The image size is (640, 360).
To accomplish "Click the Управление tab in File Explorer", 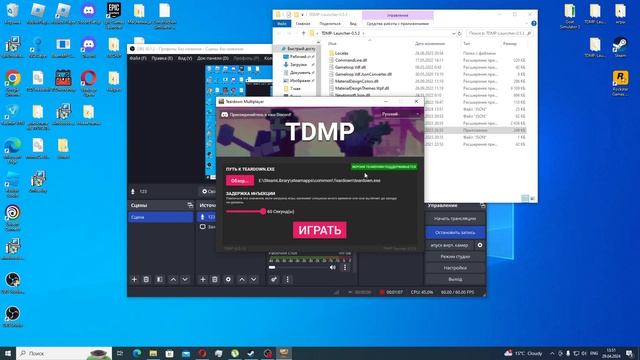I will pos(398,16).
